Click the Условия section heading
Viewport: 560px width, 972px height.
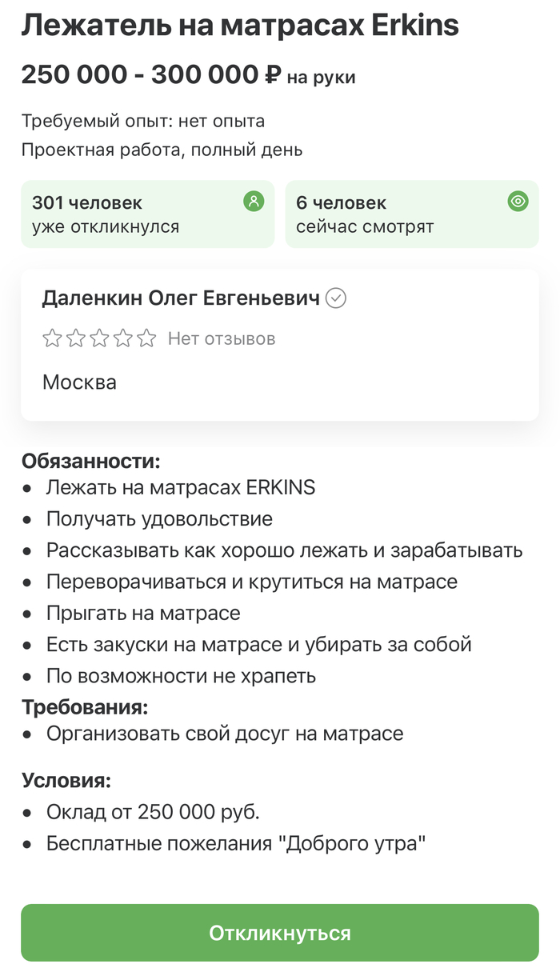[66, 781]
